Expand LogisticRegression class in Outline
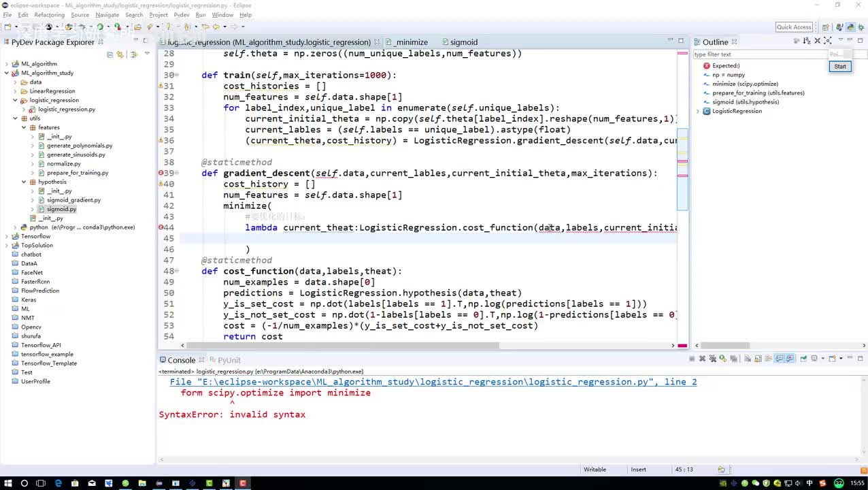868x490 pixels. coord(698,111)
